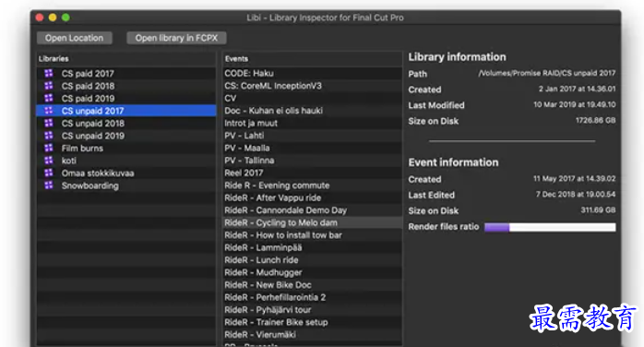Click event Created 11 May 2017 value

coord(574,179)
